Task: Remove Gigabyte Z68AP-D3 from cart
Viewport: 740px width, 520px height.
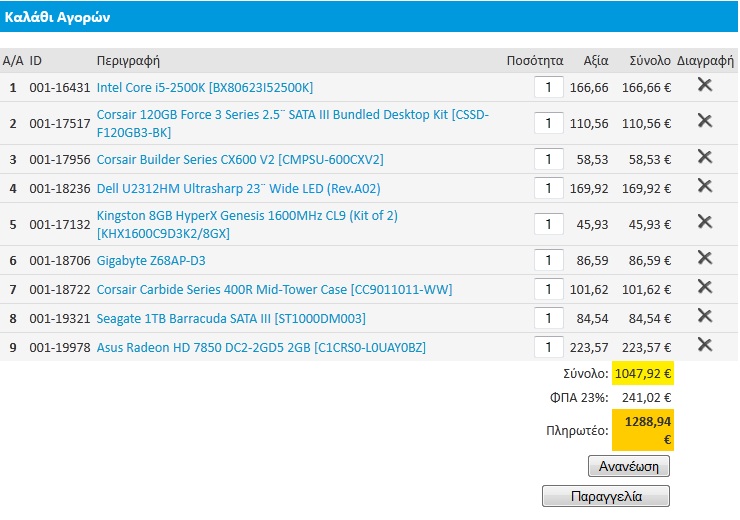Action: (705, 258)
